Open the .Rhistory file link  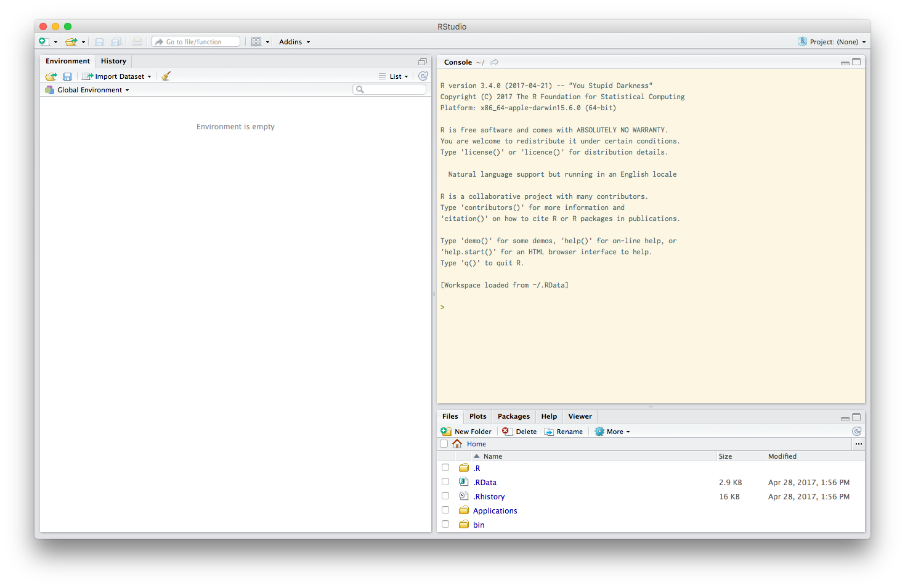489,497
